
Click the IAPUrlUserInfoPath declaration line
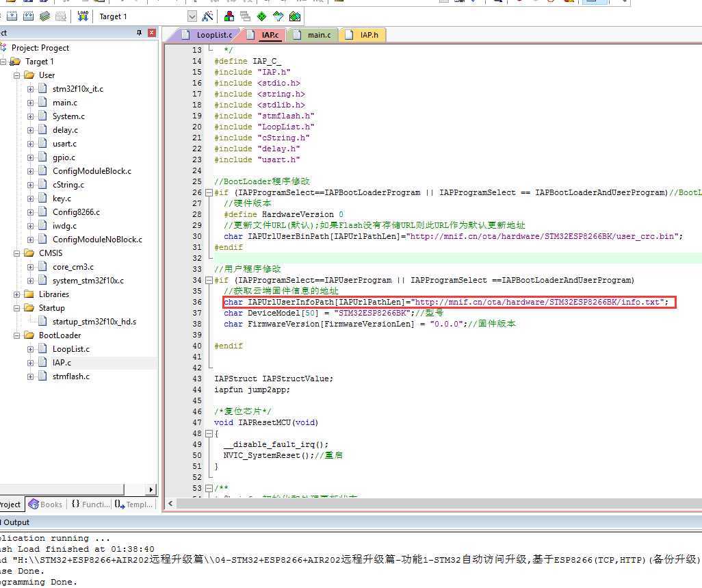click(x=446, y=303)
